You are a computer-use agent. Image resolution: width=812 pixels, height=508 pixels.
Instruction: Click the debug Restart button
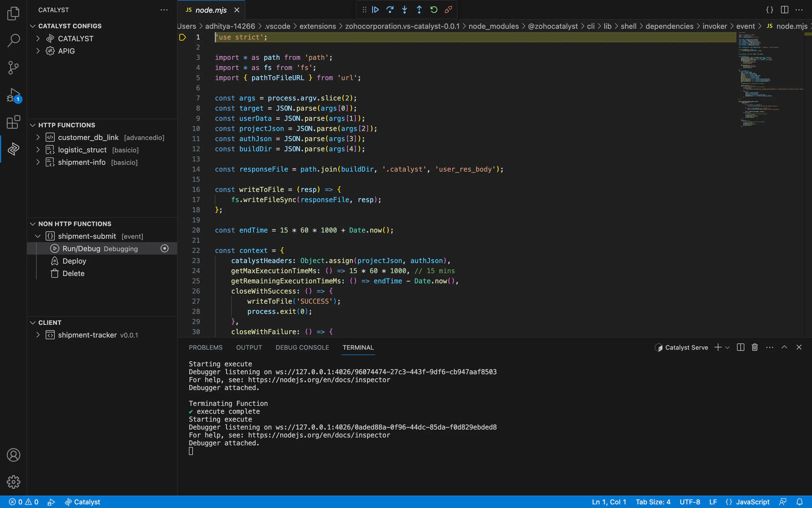click(x=434, y=10)
